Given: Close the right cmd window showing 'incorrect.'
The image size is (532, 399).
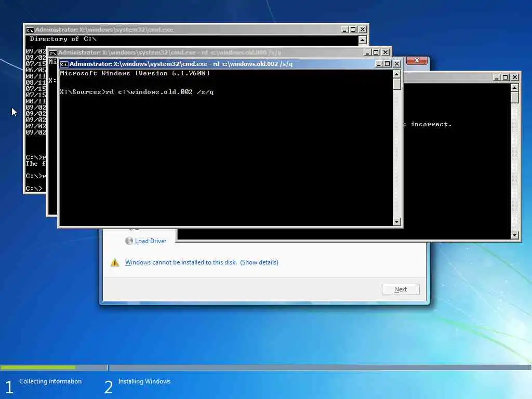Looking at the screenshot, I should coord(515,77).
